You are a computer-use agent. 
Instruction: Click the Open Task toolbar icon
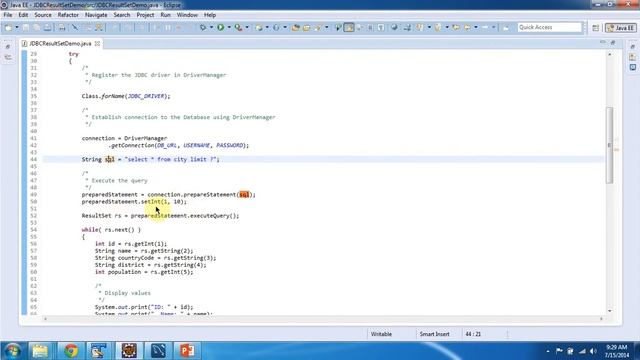tap(307, 27)
